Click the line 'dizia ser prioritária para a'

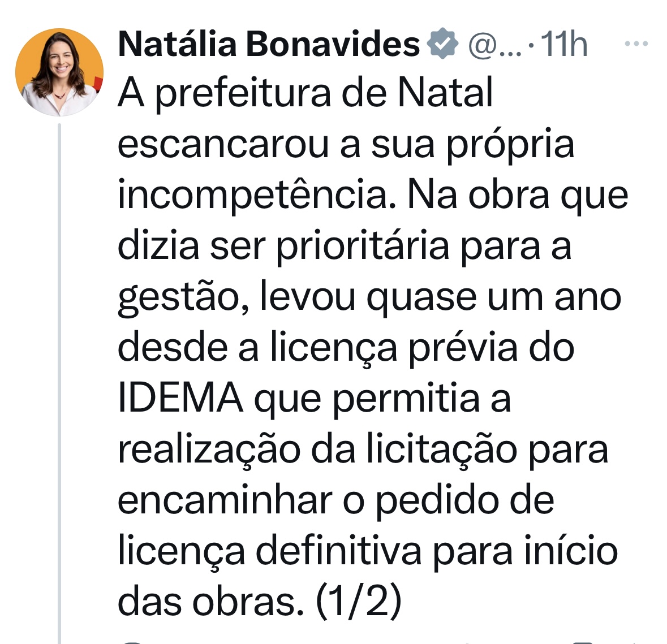pos(344,247)
